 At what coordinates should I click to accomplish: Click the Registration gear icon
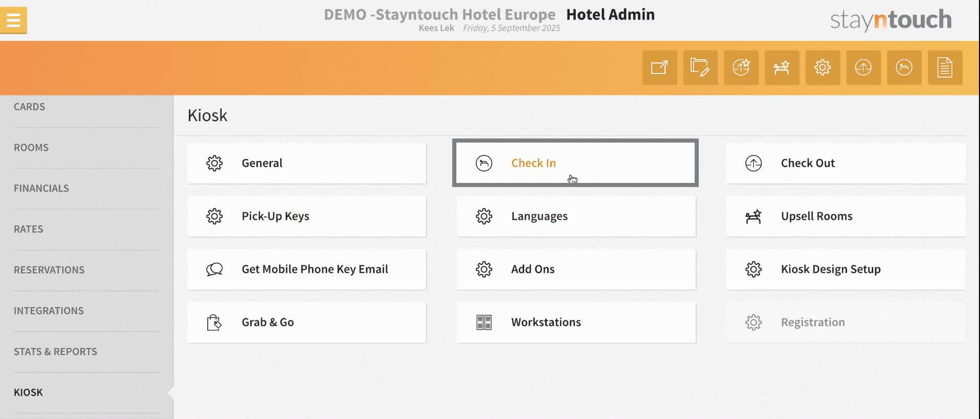(753, 322)
